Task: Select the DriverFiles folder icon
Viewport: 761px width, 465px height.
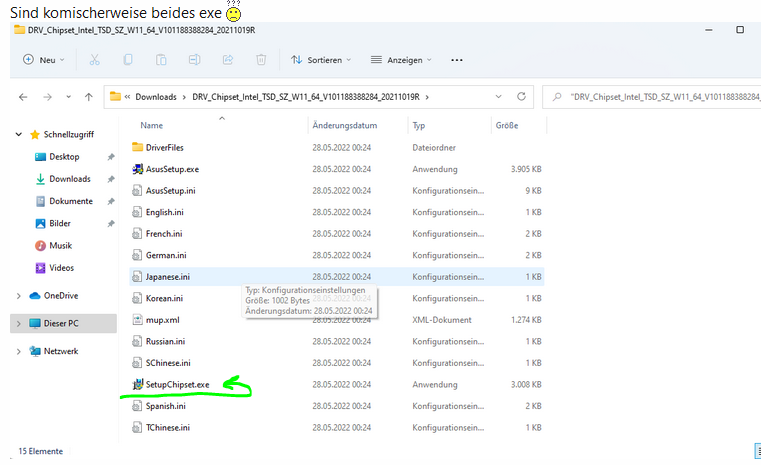Action: click(137, 147)
